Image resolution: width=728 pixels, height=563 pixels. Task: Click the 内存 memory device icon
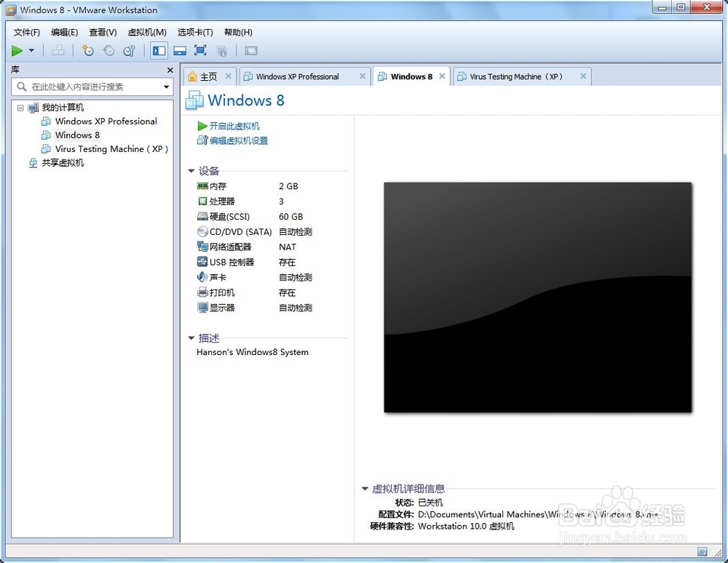[x=202, y=186]
